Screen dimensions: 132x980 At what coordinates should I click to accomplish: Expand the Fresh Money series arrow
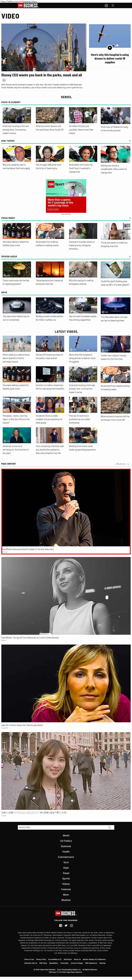(130, 218)
